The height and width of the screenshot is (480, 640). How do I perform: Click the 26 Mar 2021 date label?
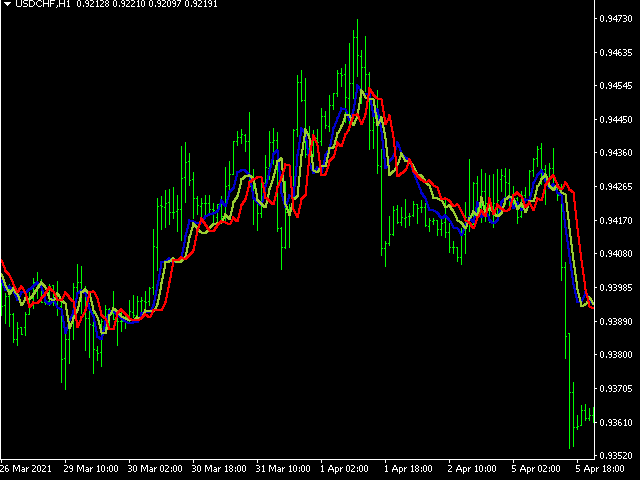(x=26, y=469)
